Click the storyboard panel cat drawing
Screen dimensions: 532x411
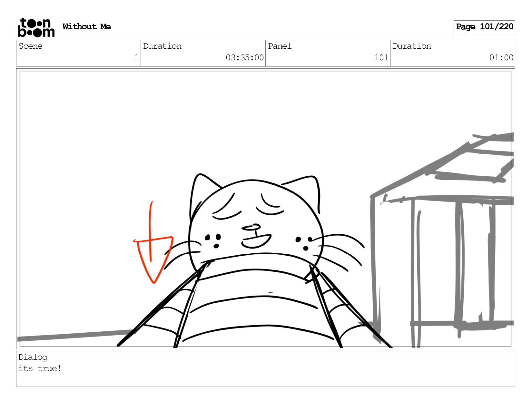[255, 261]
